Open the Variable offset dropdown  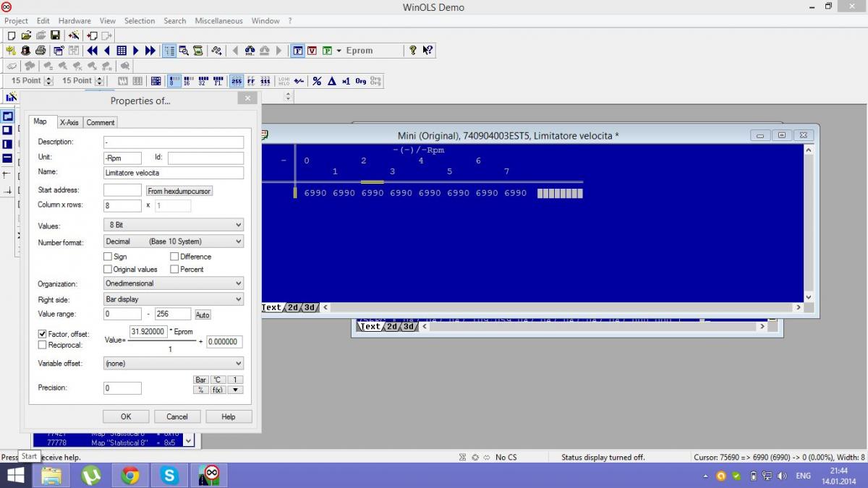[174, 364]
